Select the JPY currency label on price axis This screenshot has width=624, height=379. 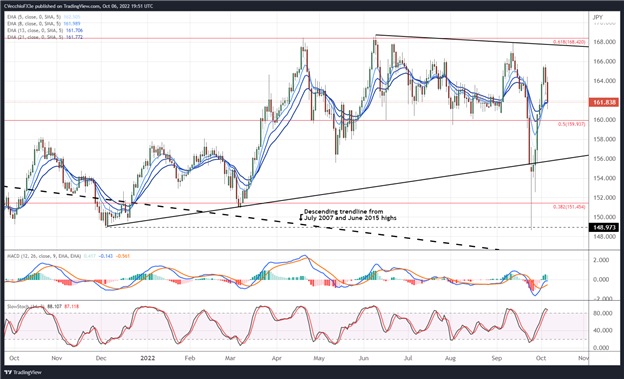598,17
